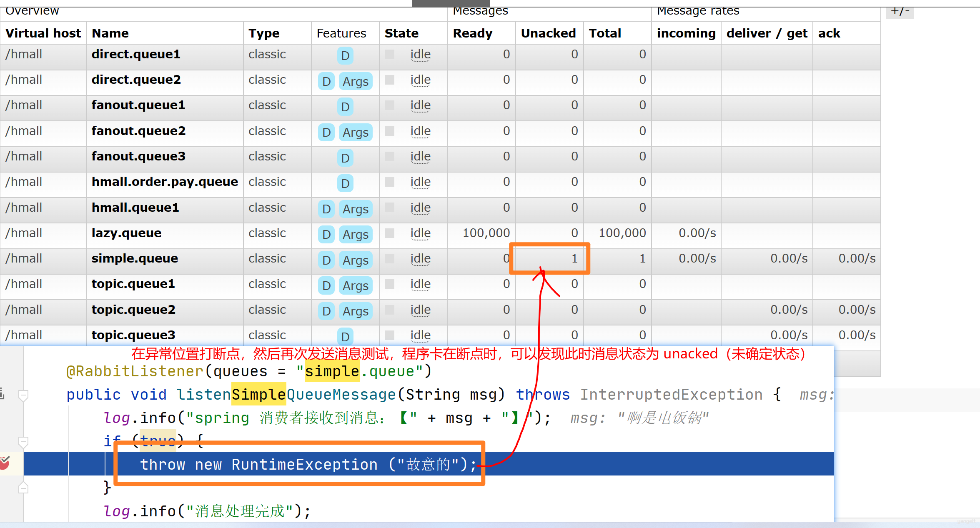Click simple.queue incoming rate 0.00/s
This screenshot has width=980, height=528.
pos(697,258)
